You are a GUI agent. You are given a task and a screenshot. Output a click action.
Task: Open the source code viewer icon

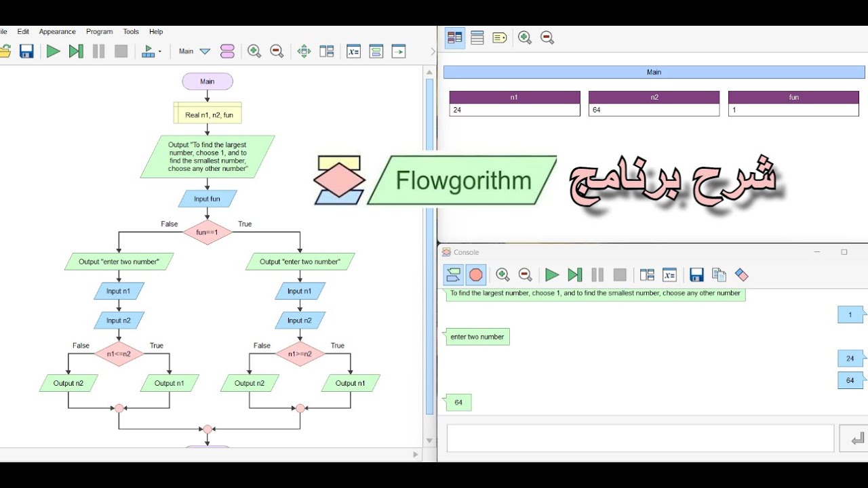[376, 51]
